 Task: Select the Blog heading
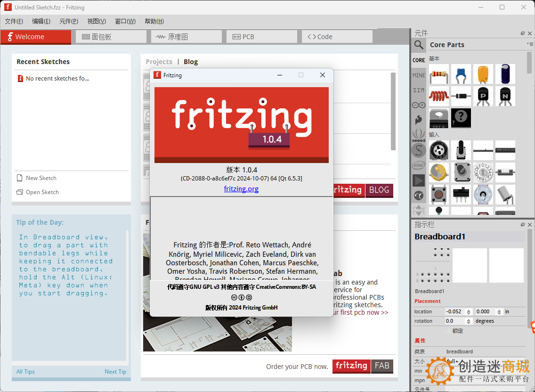coord(191,62)
